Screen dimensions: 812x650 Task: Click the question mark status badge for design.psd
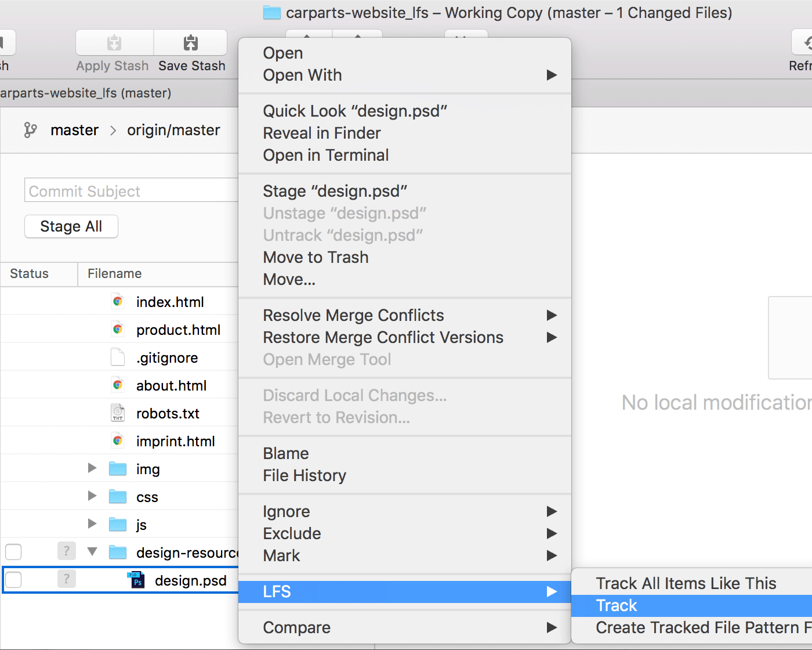tap(66, 579)
